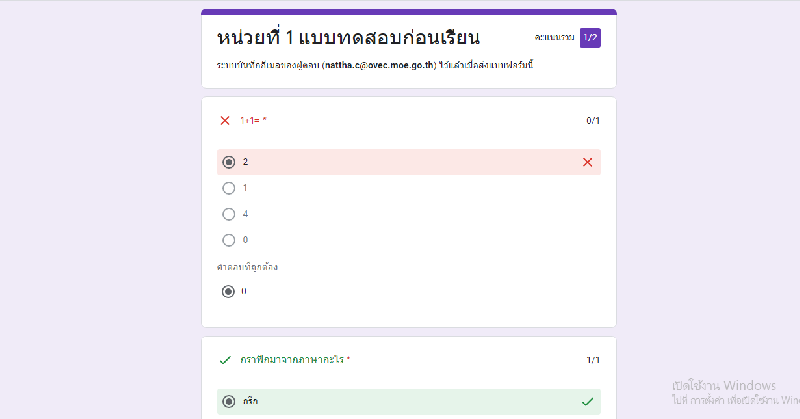Click the green checkmark beside the second question
Viewport: 800px width, 419px height.
pos(225,359)
